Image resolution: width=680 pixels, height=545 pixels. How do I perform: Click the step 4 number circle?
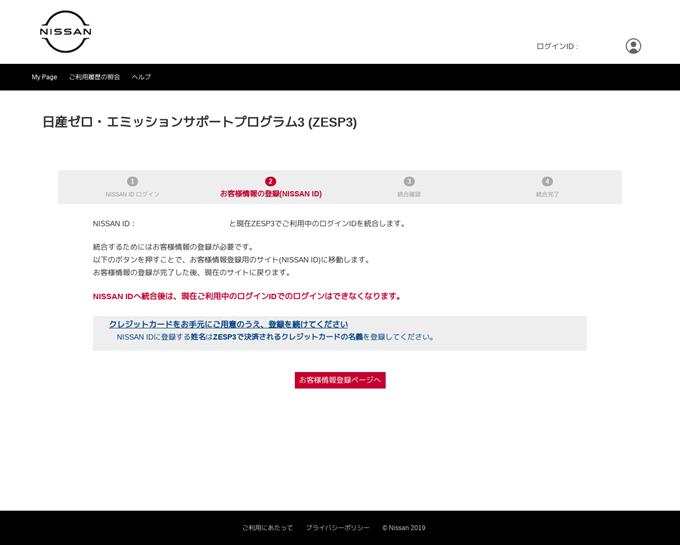coord(547,181)
